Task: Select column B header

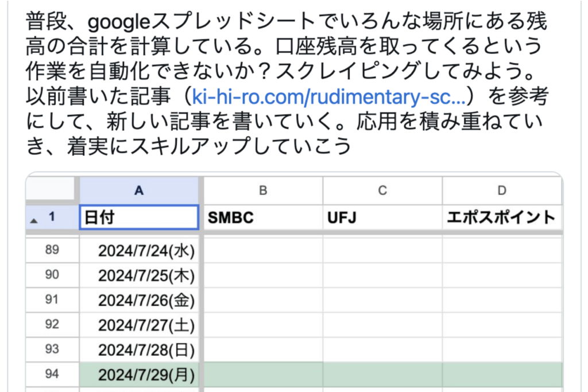Action: [262, 191]
